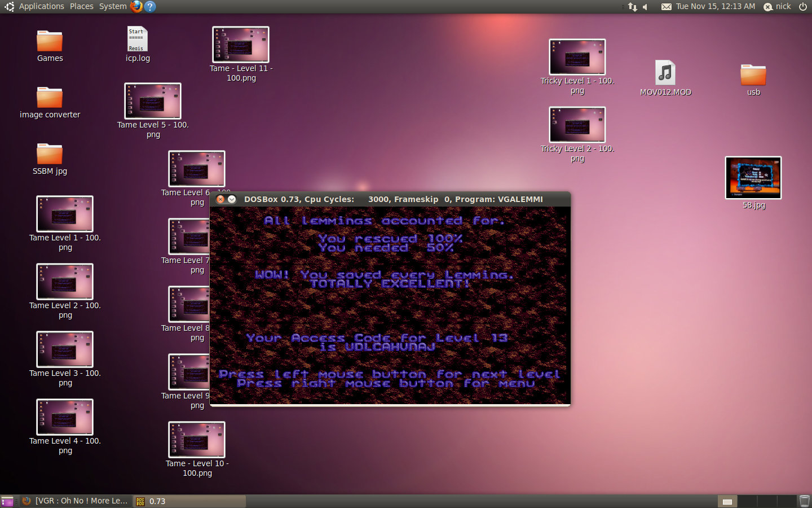Select the icp.log text file icon
The image size is (812, 508).
pyautogui.click(x=137, y=40)
